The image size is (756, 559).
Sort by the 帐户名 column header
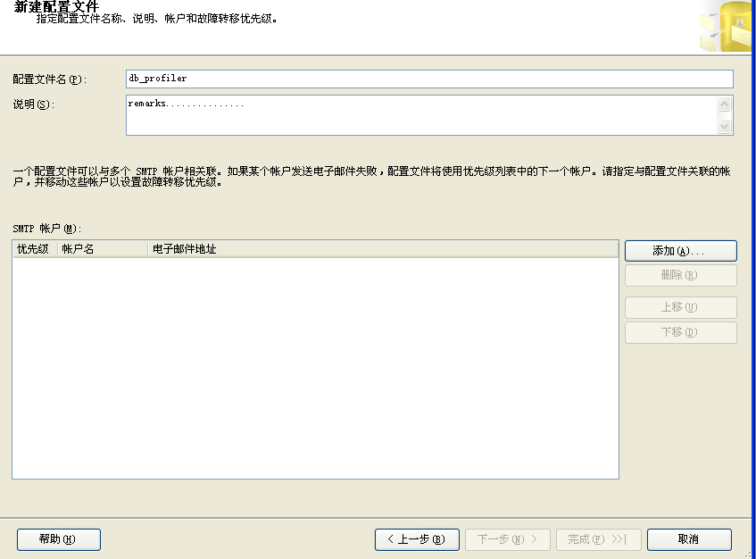tap(102, 249)
